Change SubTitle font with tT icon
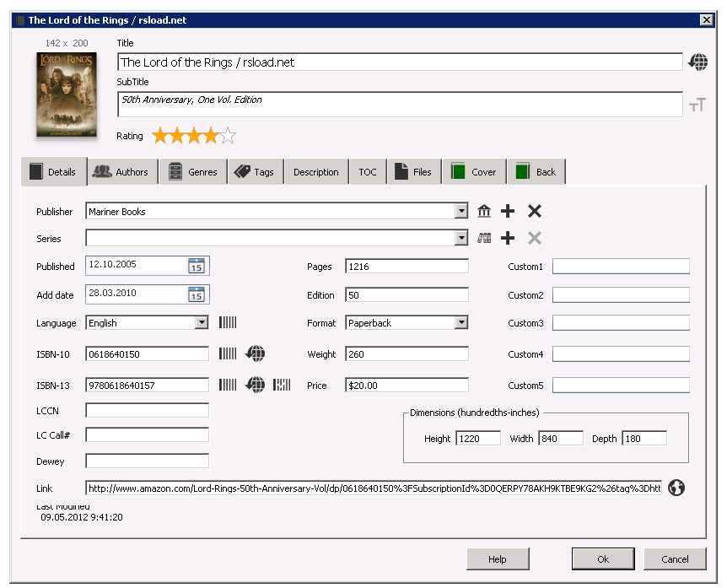The height and width of the screenshot is (588, 727). click(698, 104)
